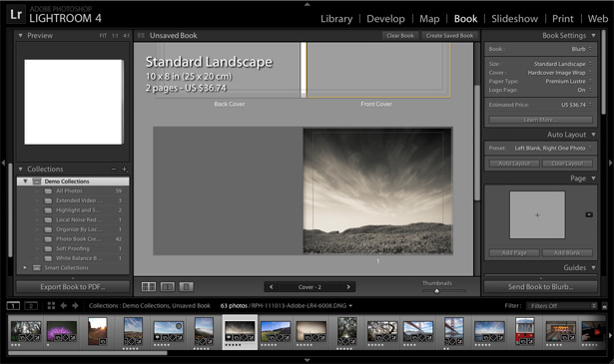614x364 pixels.
Task: Collapse the Auto Layout panel
Action: tap(594, 135)
